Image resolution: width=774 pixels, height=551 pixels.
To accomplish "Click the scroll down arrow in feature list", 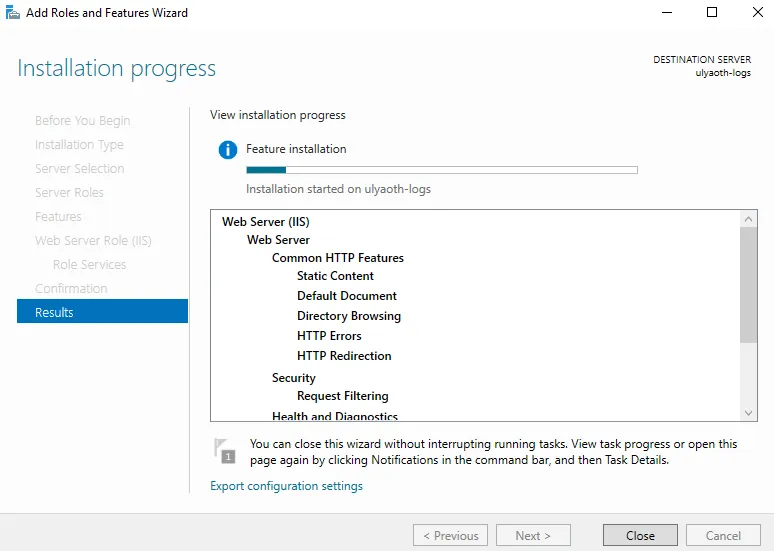I will coord(749,413).
